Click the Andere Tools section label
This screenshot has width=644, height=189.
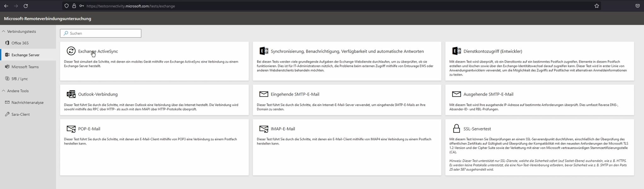pyautogui.click(x=18, y=91)
